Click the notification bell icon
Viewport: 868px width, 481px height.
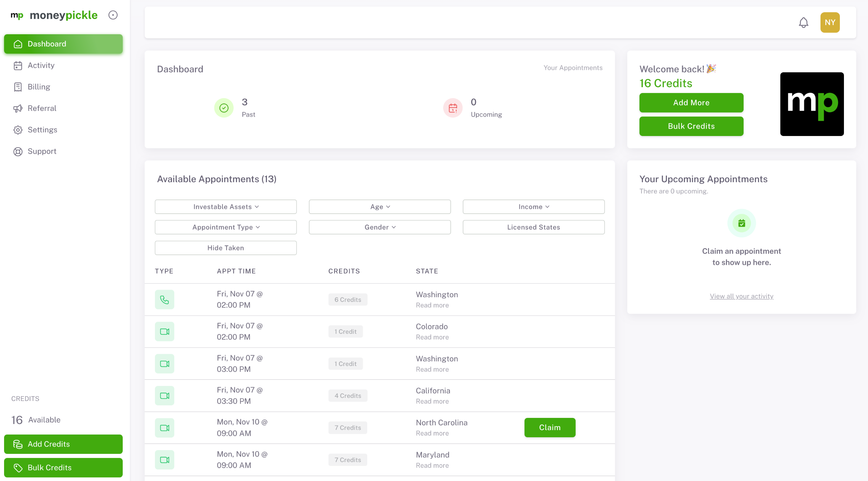803,23
